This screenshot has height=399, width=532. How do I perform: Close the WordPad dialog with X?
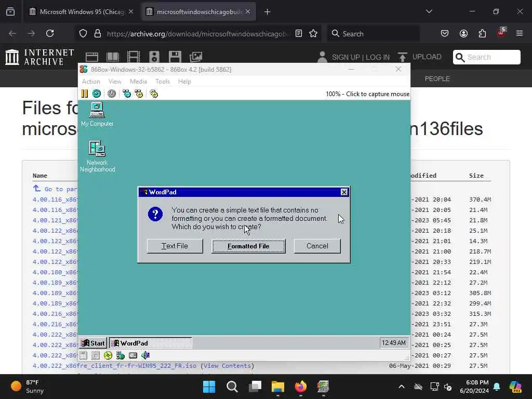click(x=344, y=192)
